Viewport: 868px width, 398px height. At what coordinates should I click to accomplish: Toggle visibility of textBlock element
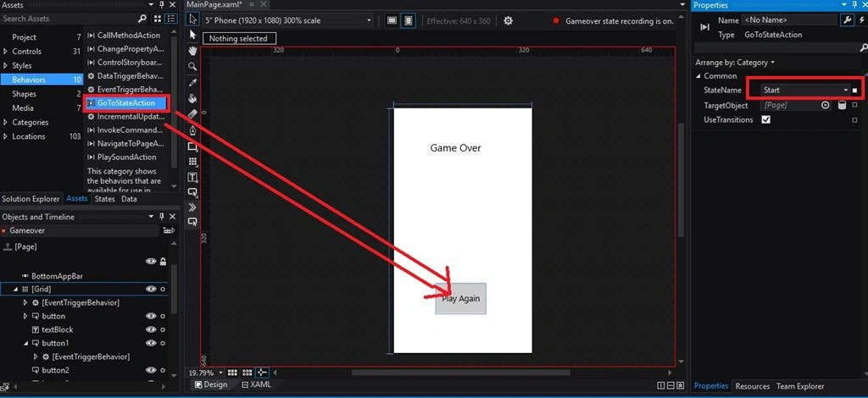(151, 329)
